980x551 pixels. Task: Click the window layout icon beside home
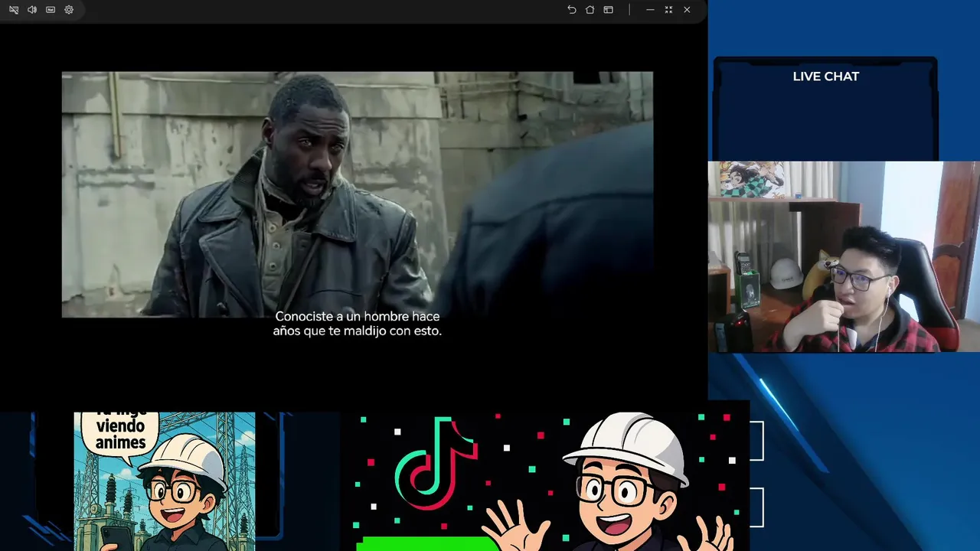point(608,10)
